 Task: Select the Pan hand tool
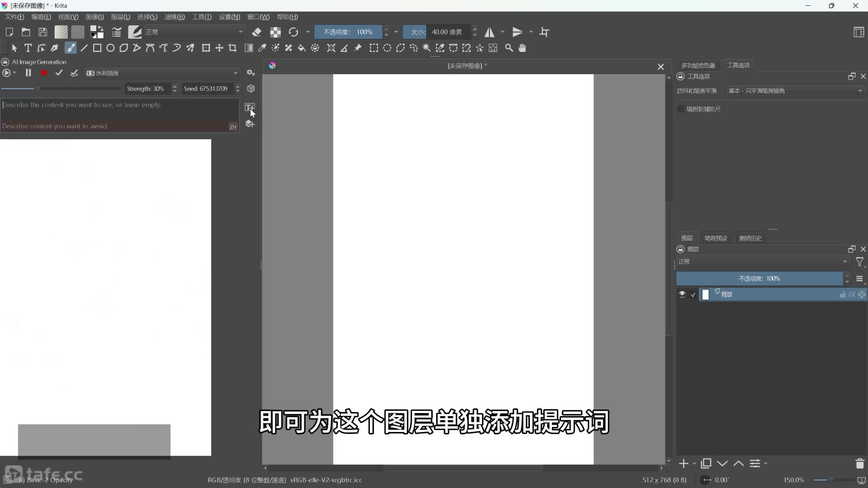(522, 48)
